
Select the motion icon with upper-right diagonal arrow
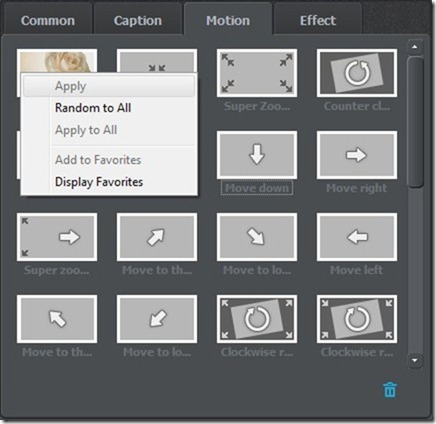[x=157, y=237]
